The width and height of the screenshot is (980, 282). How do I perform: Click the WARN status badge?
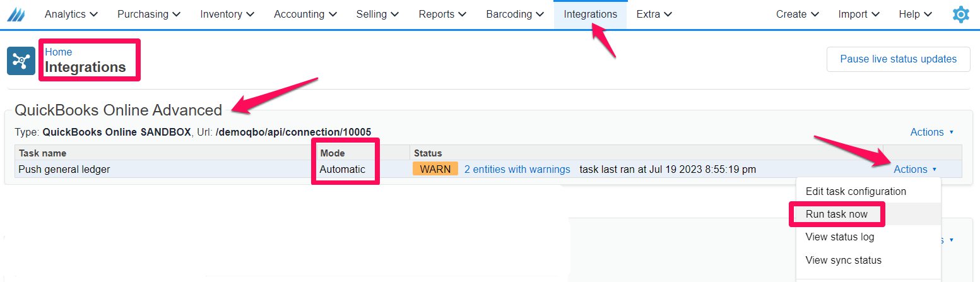(435, 169)
